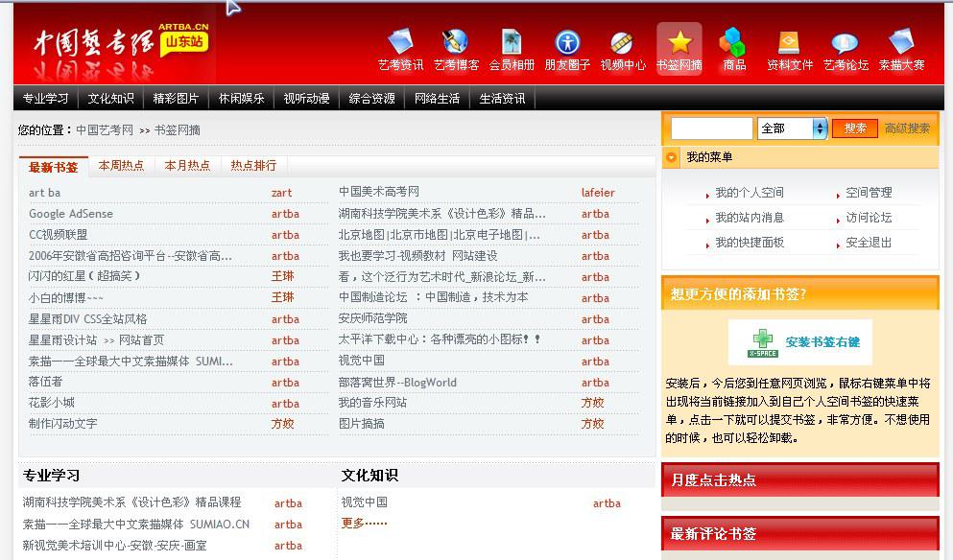
Task: Click the 中国艺考网 site logo
Action: 93,44
